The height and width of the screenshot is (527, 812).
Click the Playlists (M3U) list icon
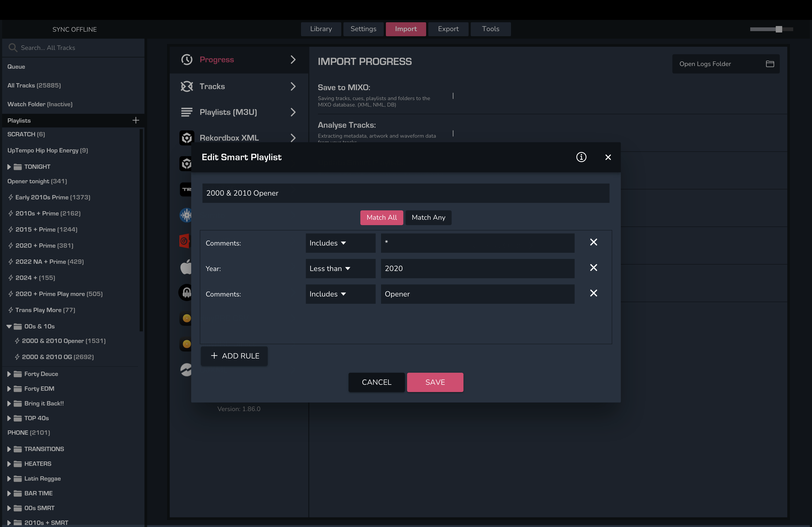click(187, 112)
